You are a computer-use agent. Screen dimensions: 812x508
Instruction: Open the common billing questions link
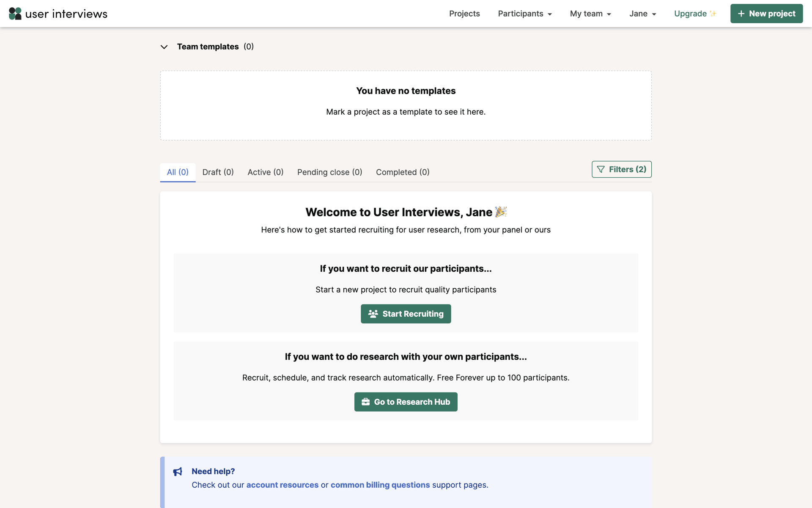(x=380, y=485)
